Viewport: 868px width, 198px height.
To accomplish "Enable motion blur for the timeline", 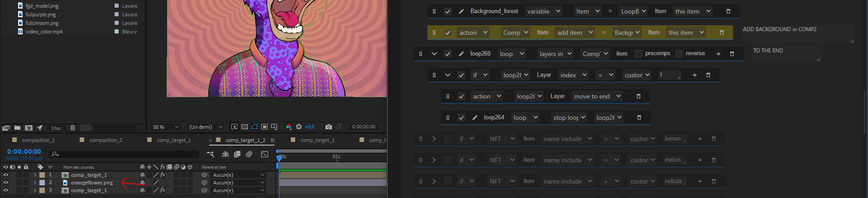I will pyautogui.click(x=249, y=154).
